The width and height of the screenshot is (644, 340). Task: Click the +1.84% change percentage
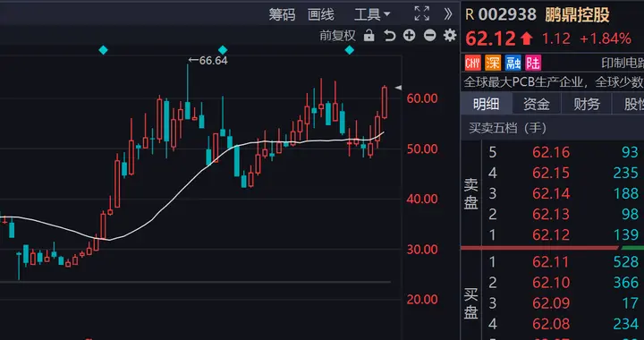coord(605,39)
